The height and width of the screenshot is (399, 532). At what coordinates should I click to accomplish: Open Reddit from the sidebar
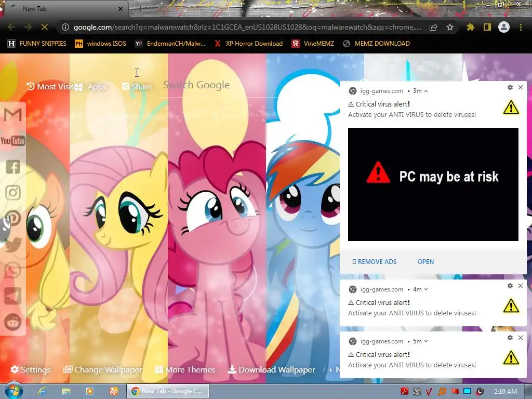click(x=13, y=322)
